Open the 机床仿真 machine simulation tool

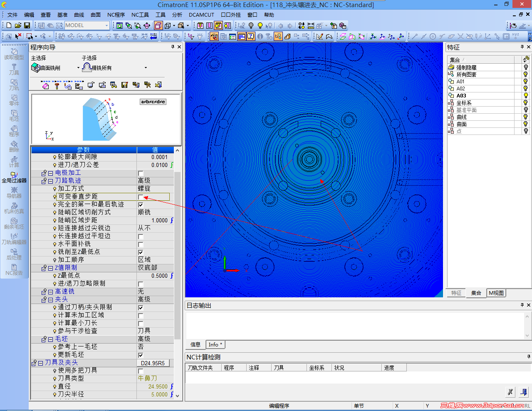coord(14,208)
